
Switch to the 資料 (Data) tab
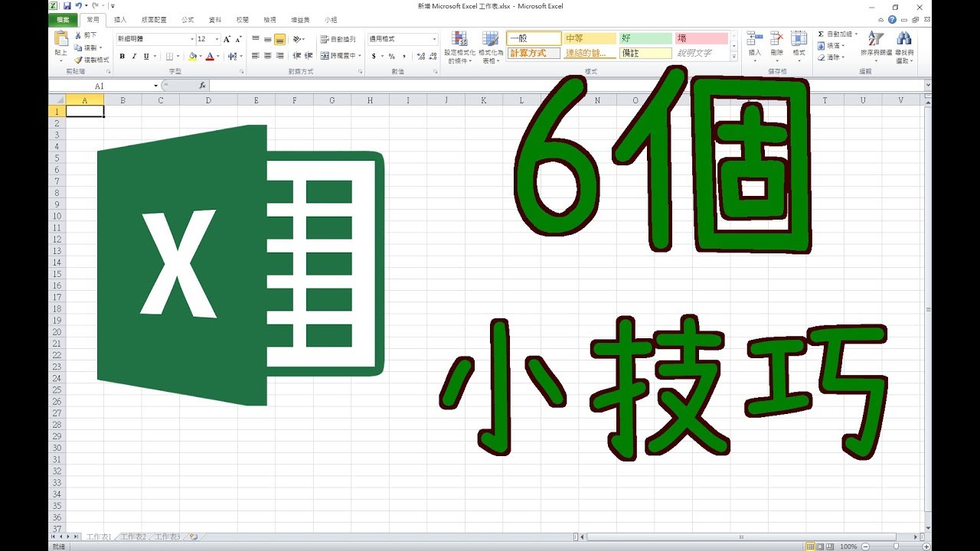[215, 20]
